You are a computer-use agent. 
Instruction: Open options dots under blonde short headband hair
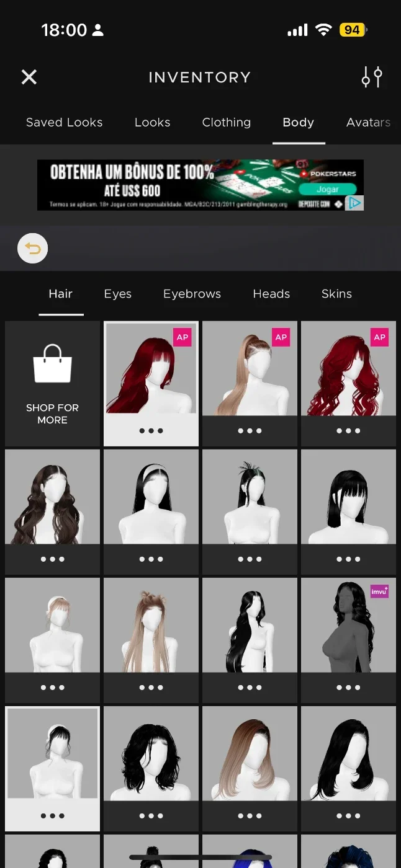point(52,688)
